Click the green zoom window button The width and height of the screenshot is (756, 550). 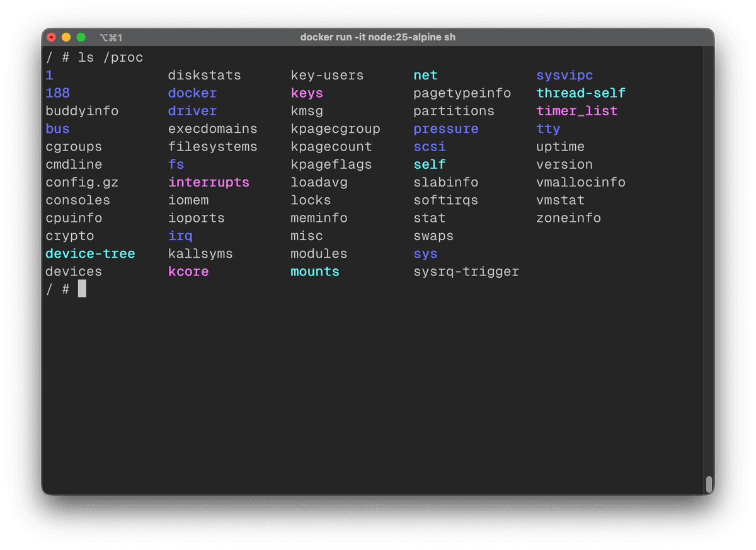[81, 37]
